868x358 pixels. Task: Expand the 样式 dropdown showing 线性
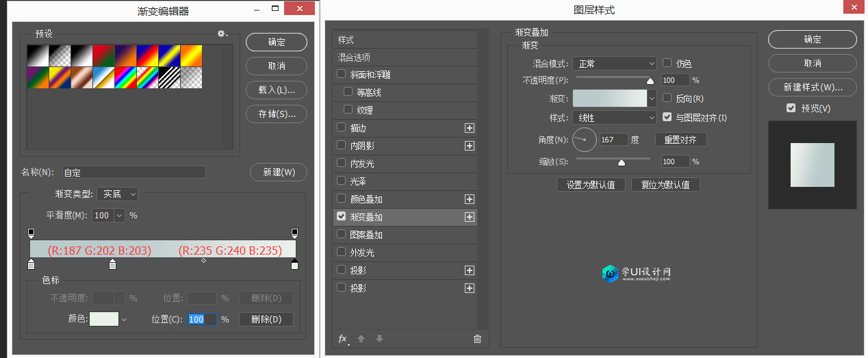tap(614, 118)
